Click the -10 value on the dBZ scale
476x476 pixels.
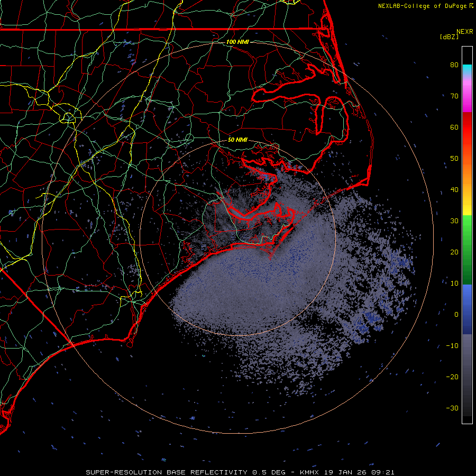pos(452,346)
